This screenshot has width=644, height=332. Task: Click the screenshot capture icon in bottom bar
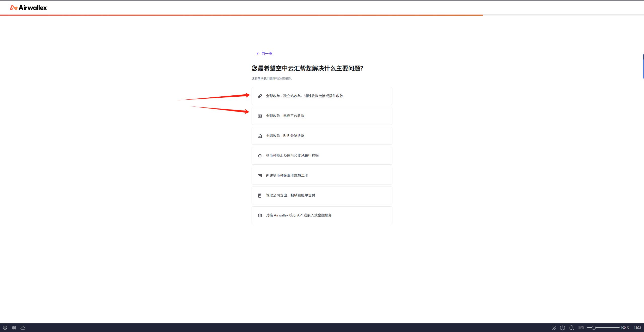(553, 328)
